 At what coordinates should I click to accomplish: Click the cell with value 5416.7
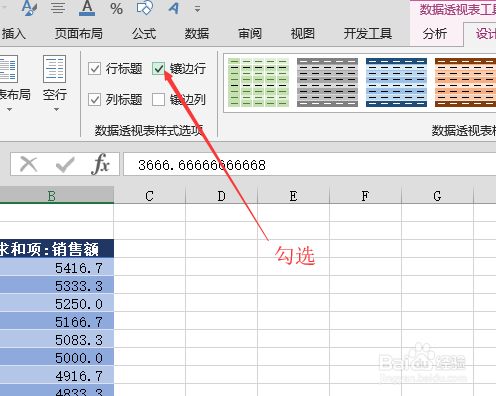57,267
